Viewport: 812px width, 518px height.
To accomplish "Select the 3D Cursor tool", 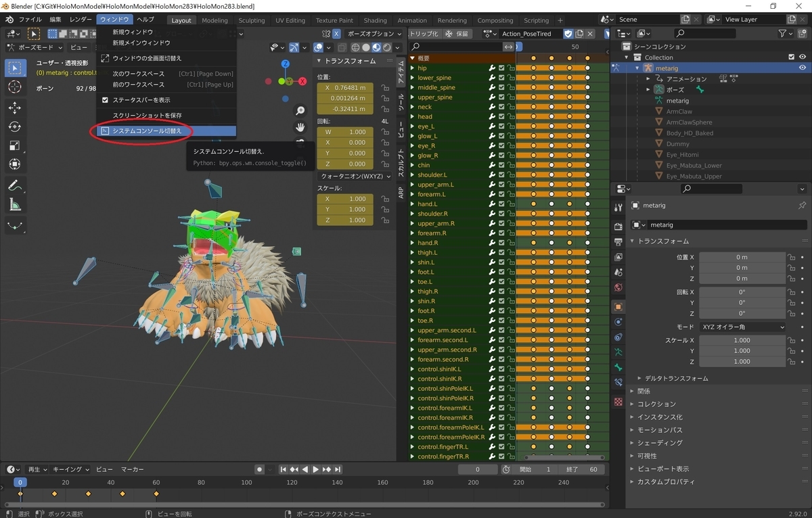I will point(15,87).
